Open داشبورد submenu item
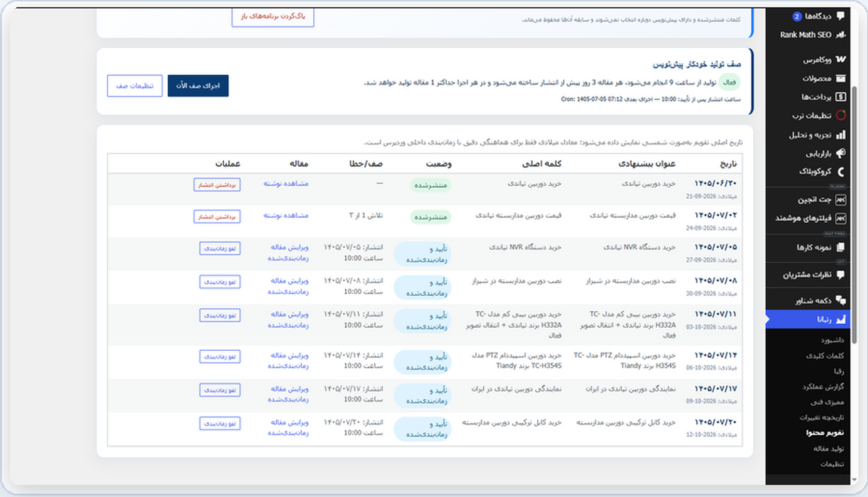This screenshot has width=868, height=497. click(833, 340)
